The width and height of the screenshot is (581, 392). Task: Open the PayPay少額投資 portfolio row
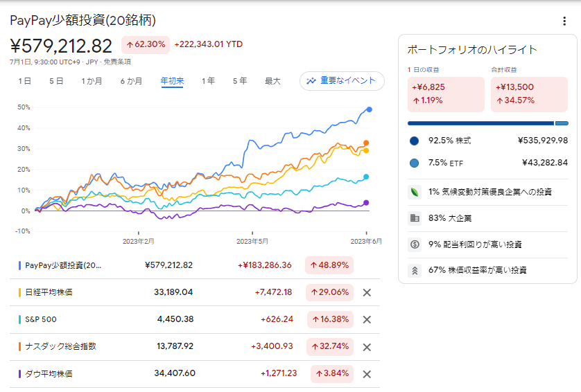62,265
